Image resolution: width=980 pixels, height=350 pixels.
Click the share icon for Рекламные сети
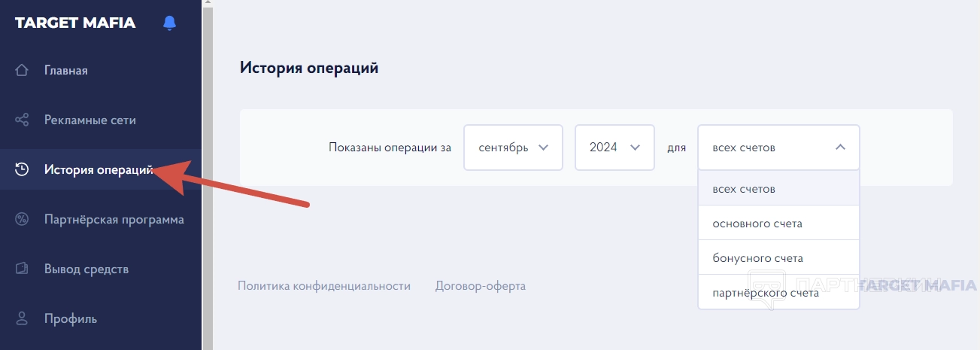pos(22,120)
